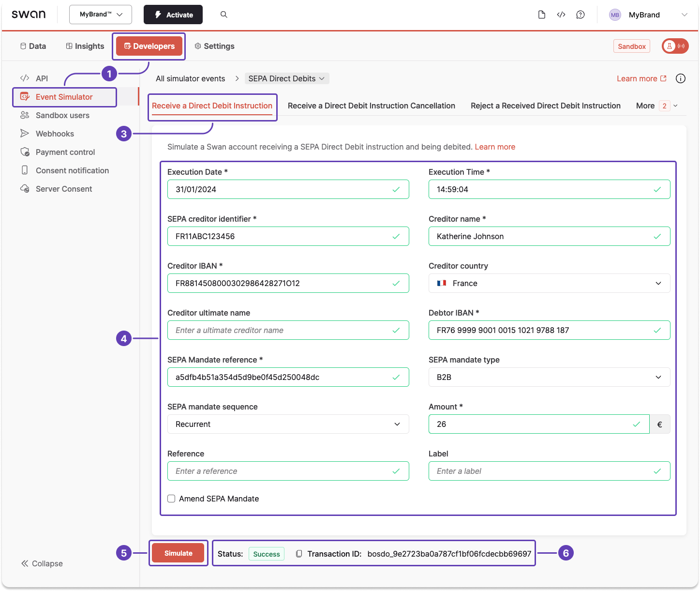Viewport: 700px width, 591px height.
Task: Open the API explorer code icon
Action: 561,15
